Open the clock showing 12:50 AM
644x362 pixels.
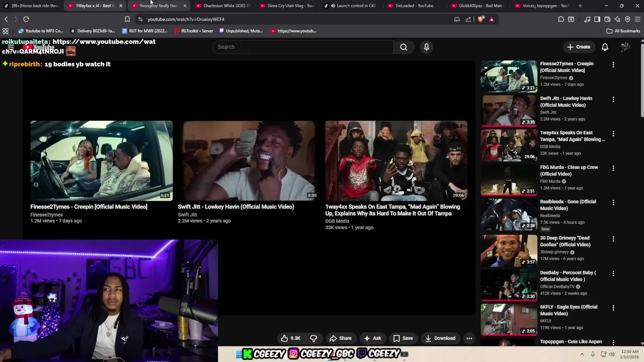(x=630, y=354)
